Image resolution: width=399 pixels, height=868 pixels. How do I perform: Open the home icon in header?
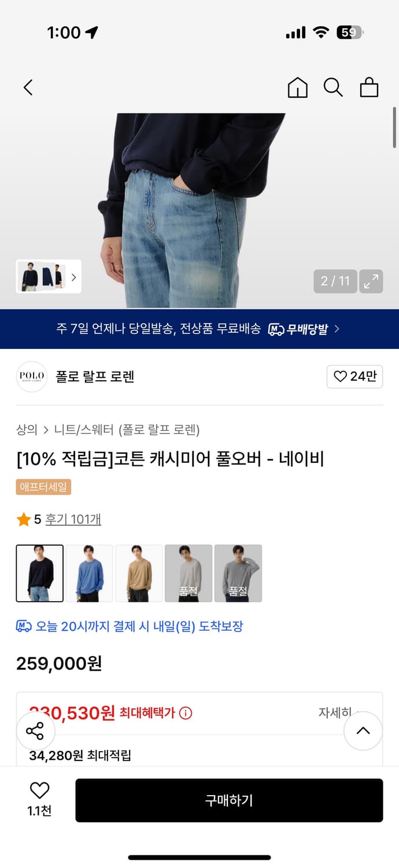coord(297,87)
